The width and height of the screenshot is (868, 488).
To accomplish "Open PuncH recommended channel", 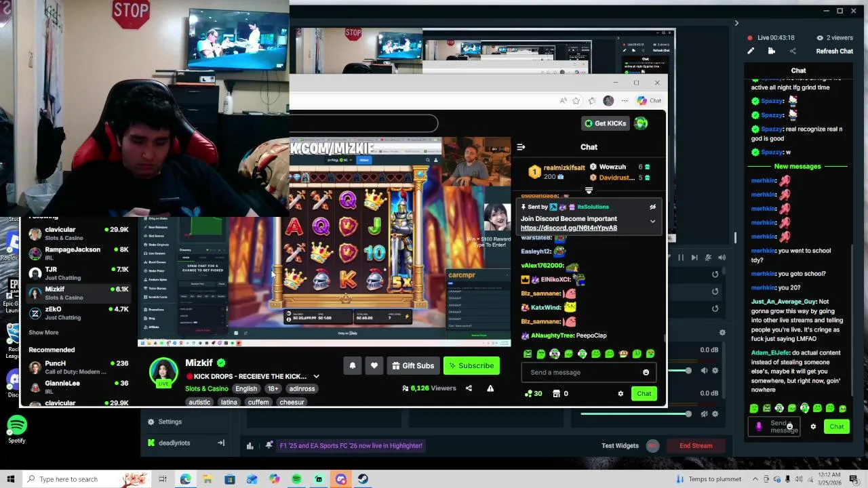I will click(78, 367).
